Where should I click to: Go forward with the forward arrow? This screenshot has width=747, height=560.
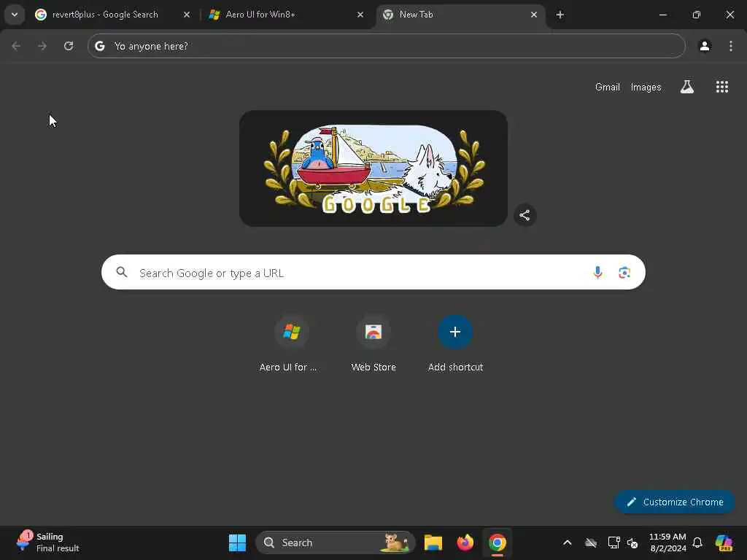[42, 46]
